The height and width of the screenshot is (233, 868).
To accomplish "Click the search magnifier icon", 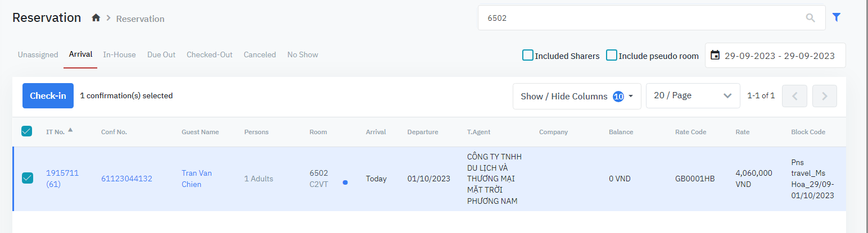I will (x=810, y=18).
